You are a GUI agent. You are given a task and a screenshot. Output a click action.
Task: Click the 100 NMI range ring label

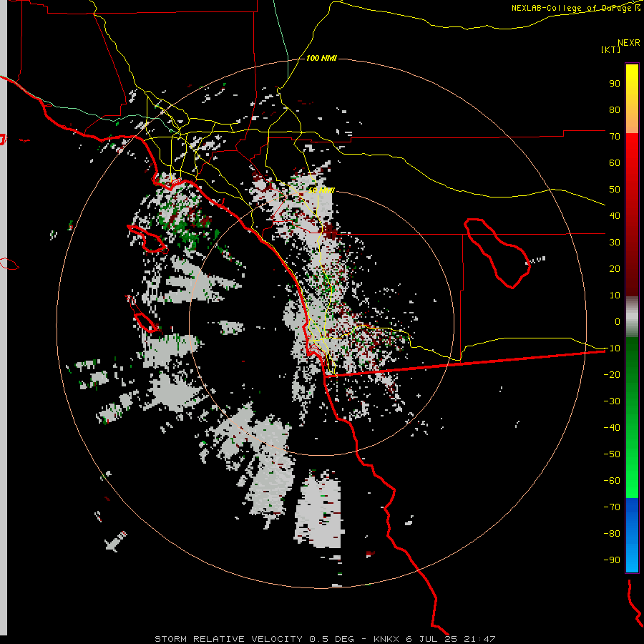321,59
